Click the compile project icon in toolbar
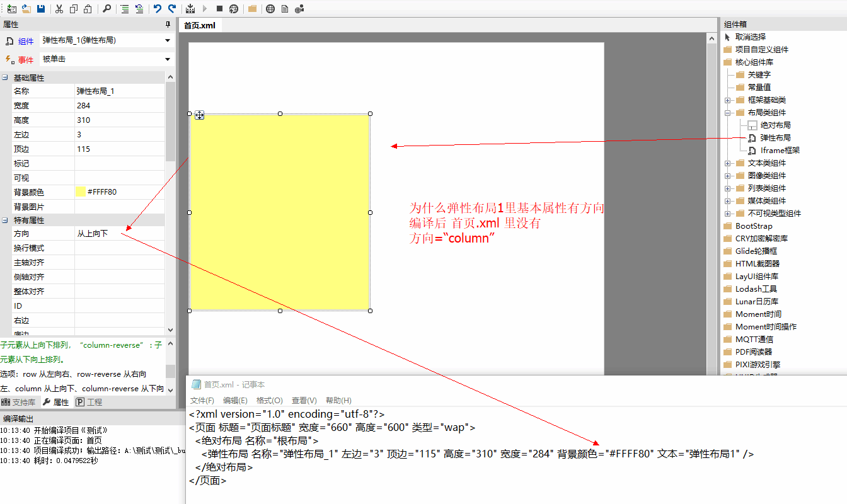This screenshot has height=504, width=847. 191,9
